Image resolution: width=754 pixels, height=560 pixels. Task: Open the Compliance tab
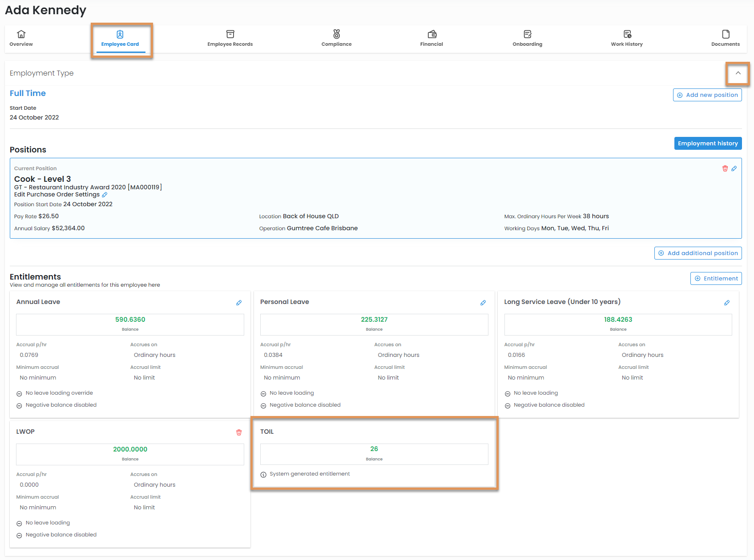[336, 38]
